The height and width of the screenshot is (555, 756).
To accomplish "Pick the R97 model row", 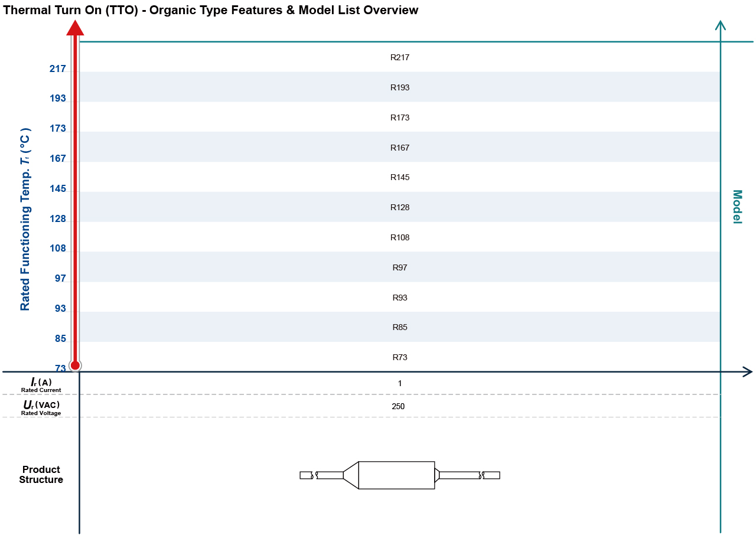I will 399,267.
